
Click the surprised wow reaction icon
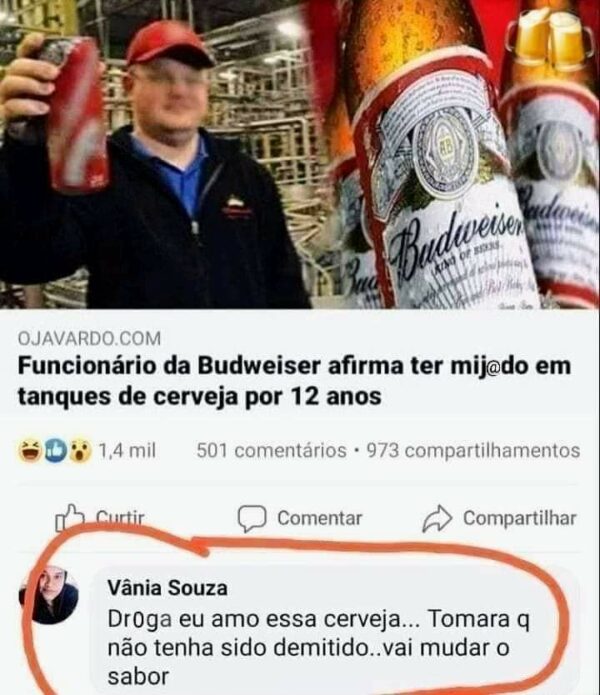click(80, 451)
